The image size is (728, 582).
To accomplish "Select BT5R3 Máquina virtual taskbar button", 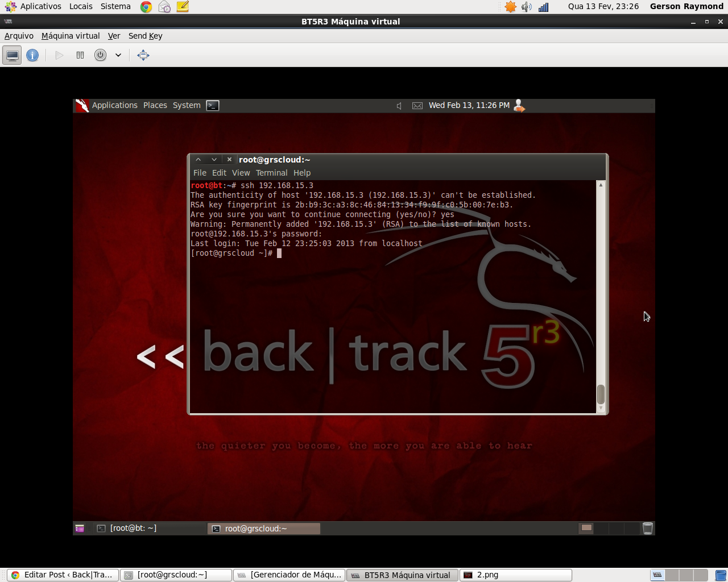I will (x=402, y=575).
